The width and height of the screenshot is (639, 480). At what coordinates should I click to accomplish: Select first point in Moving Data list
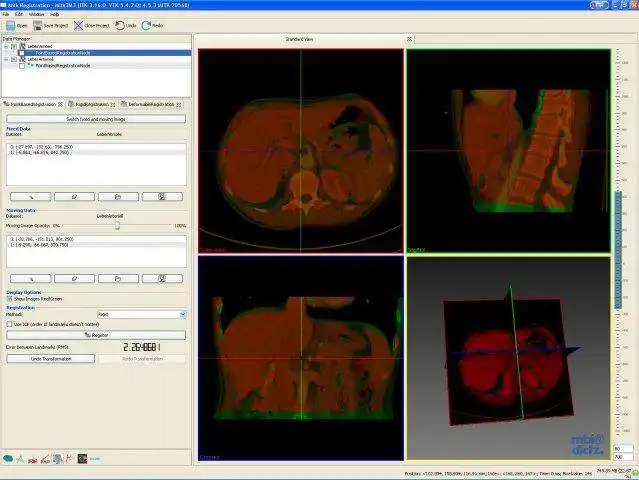(x=96, y=239)
